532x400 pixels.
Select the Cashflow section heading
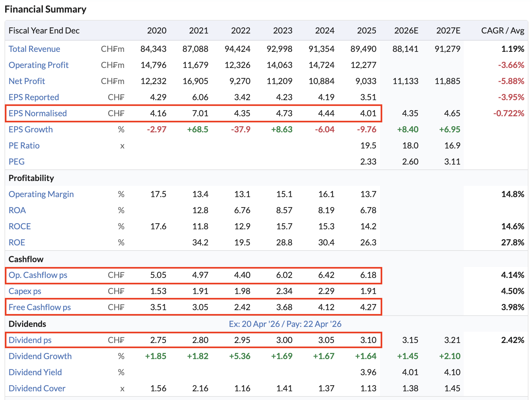pyautogui.click(x=26, y=259)
